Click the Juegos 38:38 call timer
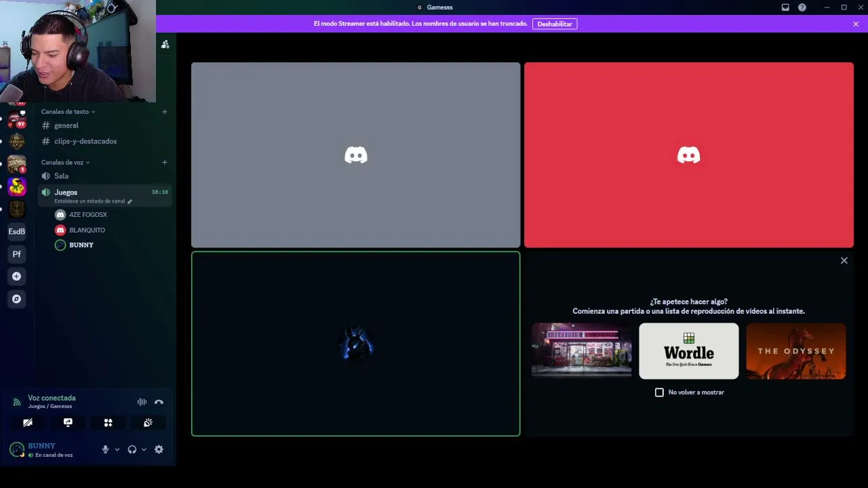Viewport: 868px width, 488px height. pyautogui.click(x=159, y=192)
